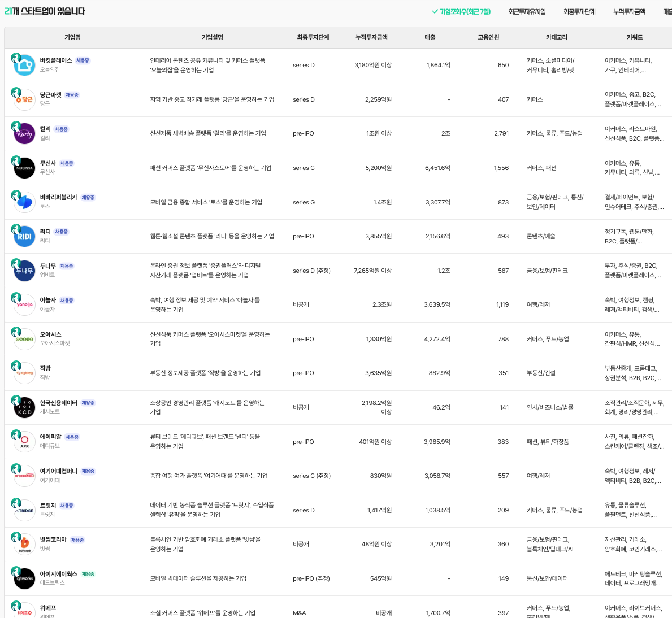Open the 위메프 logo
Image resolution: width=672 pixels, height=618 pixels.
coord(24,610)
